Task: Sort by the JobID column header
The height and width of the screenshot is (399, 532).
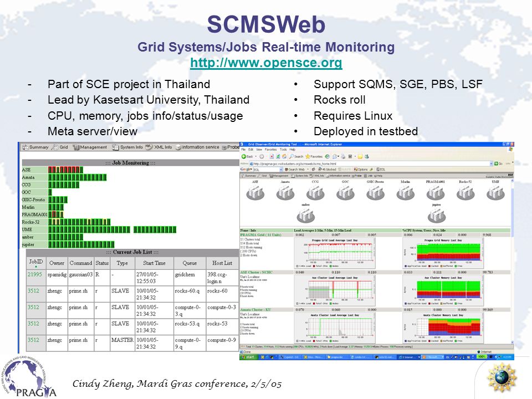Action: click(x=35, y=262)
